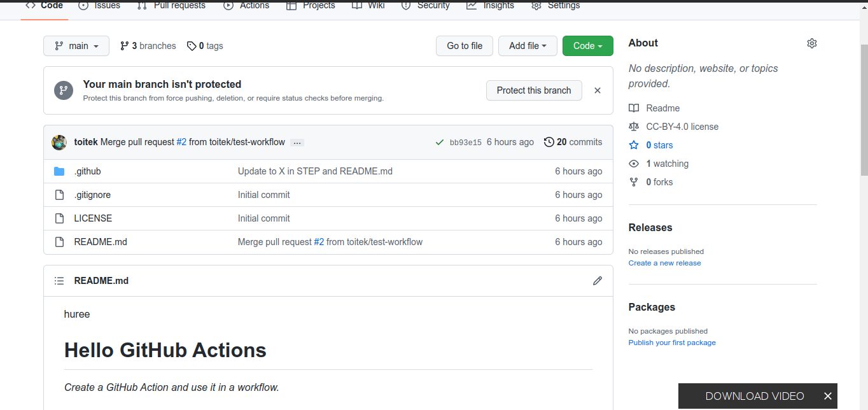
Task: View the 0 tags link
Action: (x=205, y=46)
